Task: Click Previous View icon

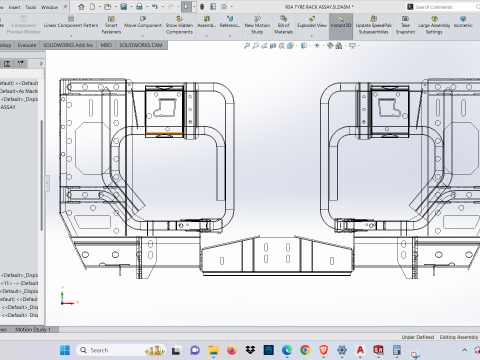Action: [264, 46]
